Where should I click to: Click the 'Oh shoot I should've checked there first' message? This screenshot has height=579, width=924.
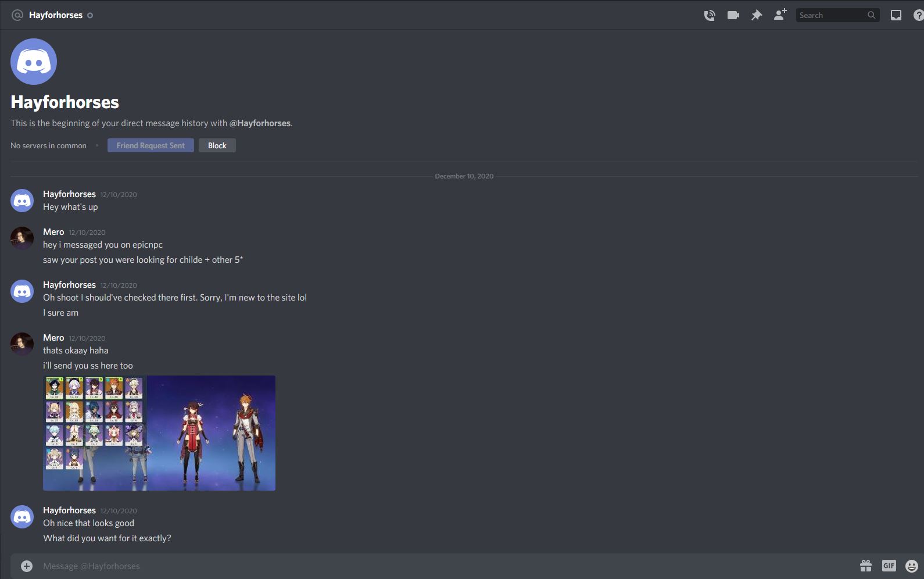(x=175, y=298)
